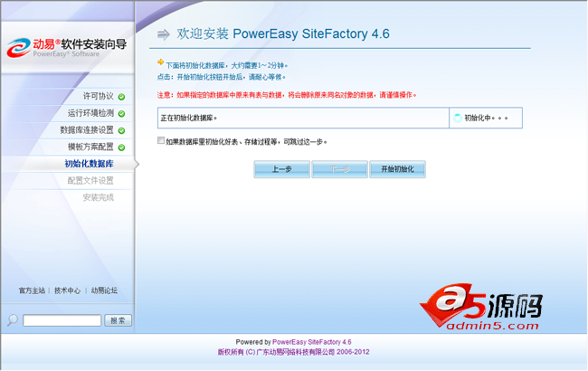588x371 pixels.
Task: Click the spinning loader icon next to 初始化中
Action: [458, 118]
